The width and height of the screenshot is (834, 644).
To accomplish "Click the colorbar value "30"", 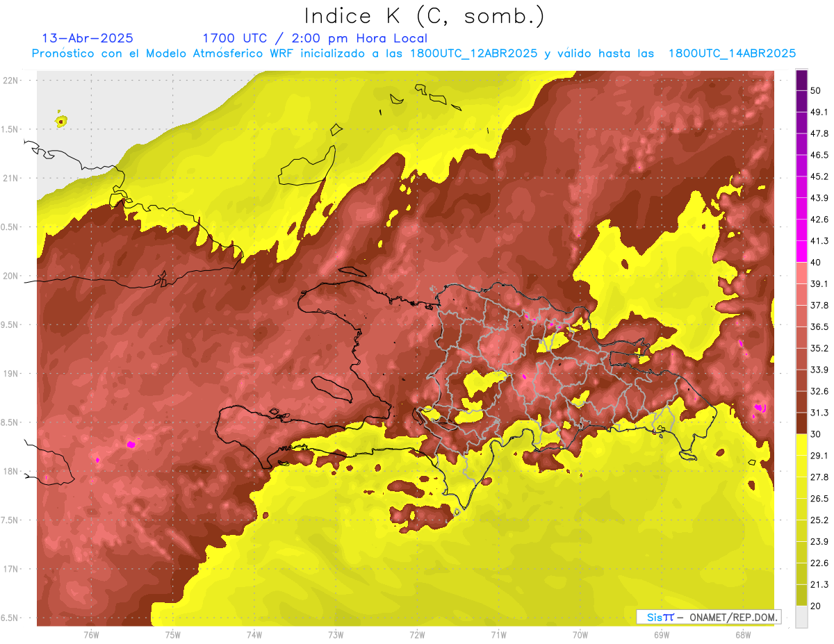I will (x=817, y=434).
